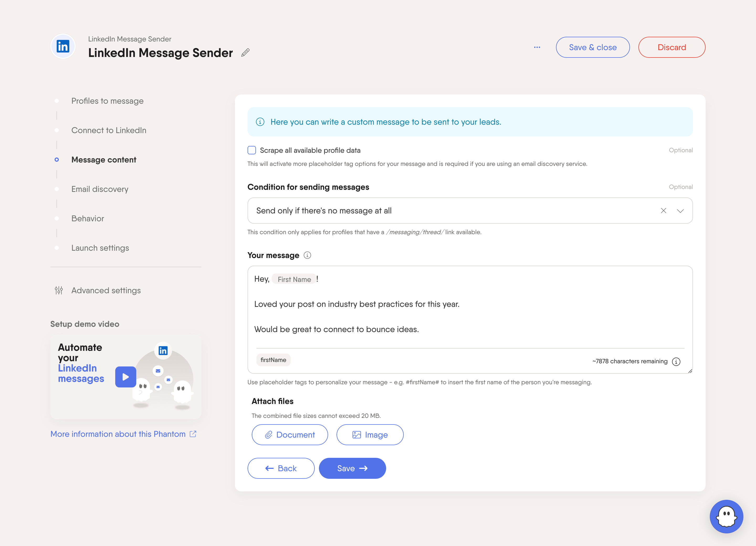The height and width of the screenshot is (546, 756).
Task: Click the Save & close button
Action: click(593, 47)
